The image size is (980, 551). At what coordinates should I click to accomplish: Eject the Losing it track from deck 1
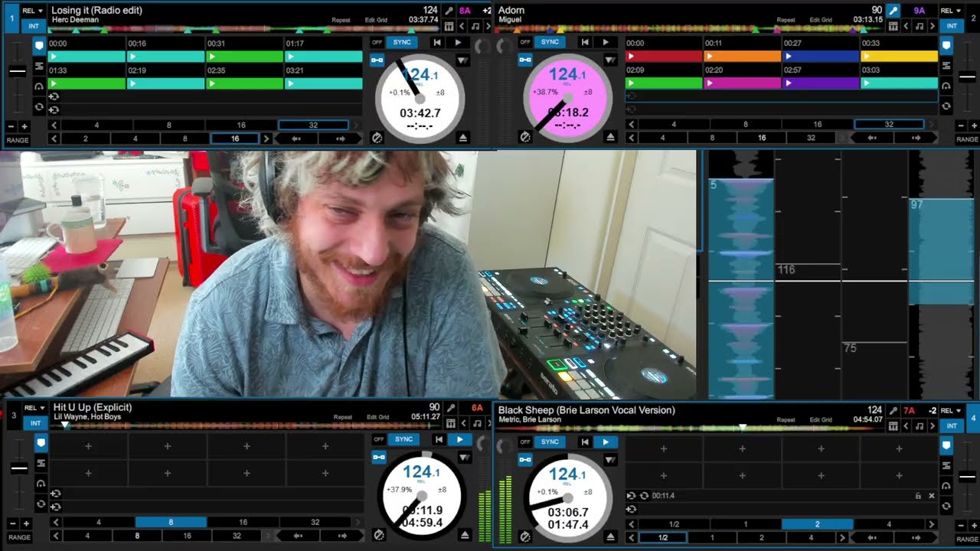pos(462,138)
